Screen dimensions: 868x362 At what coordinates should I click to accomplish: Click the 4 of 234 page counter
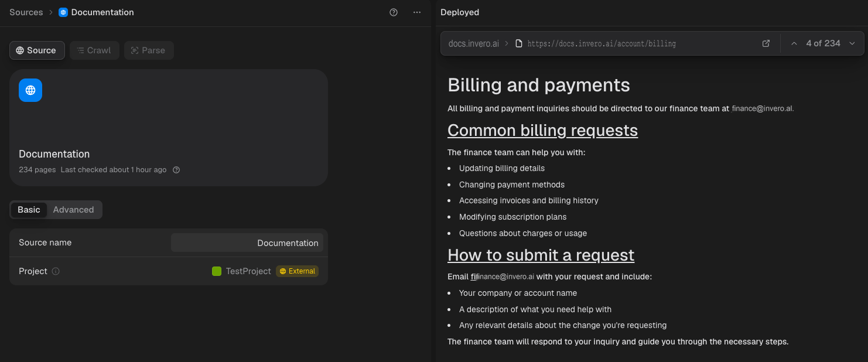(823, 43)
